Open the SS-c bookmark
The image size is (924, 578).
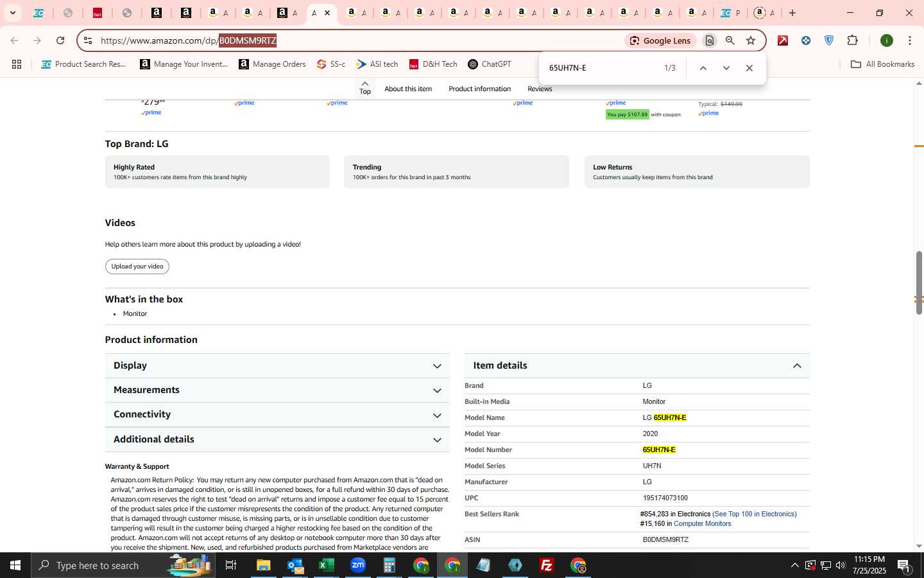point(331,64)
